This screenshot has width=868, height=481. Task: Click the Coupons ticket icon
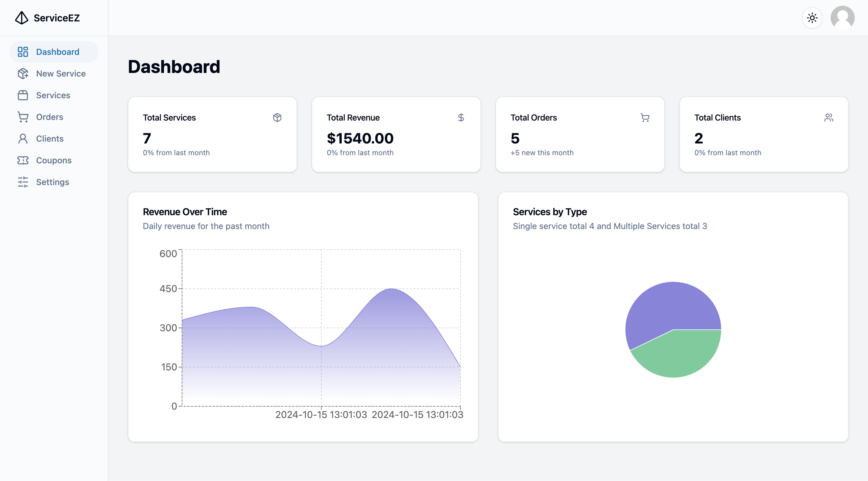point(23,160)
